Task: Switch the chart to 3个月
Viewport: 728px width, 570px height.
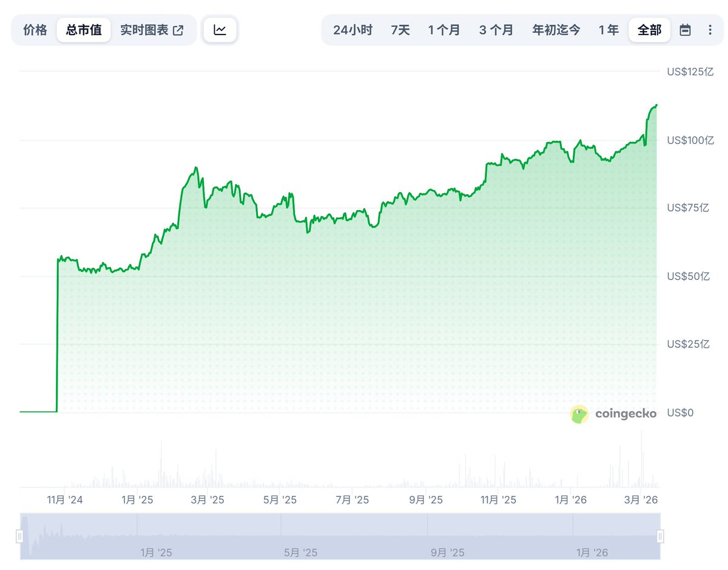Action: click(x=496, y=30)
